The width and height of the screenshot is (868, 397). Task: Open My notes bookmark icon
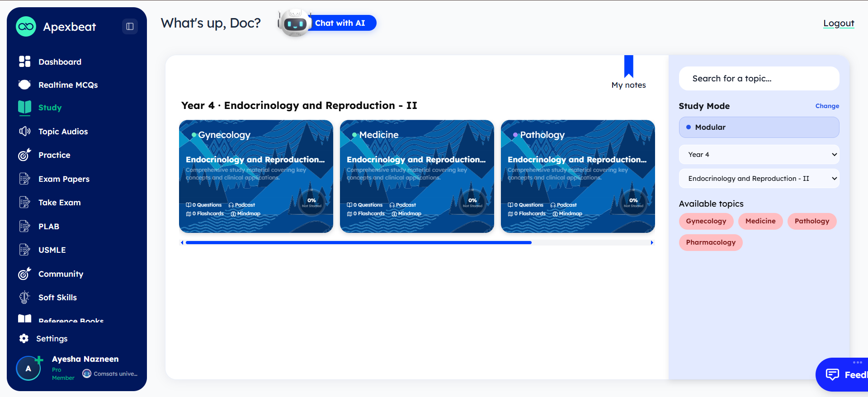pyautogui.click(x=628, y=66)
